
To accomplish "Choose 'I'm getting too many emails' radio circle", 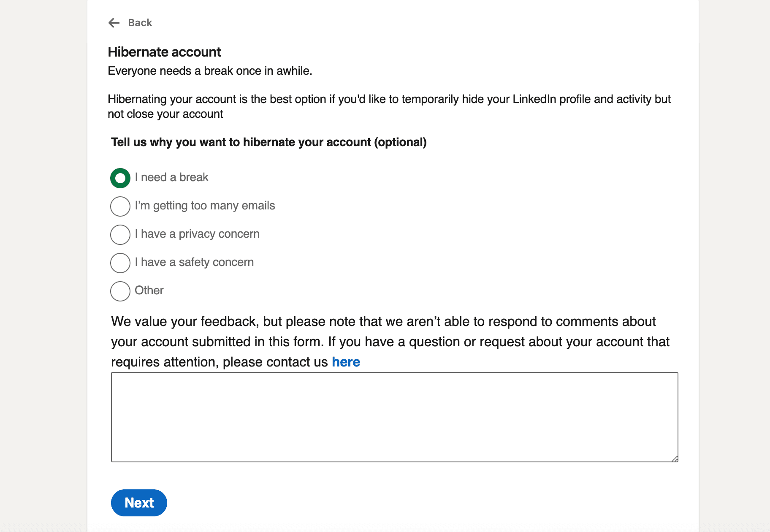I will coord(120,206).
